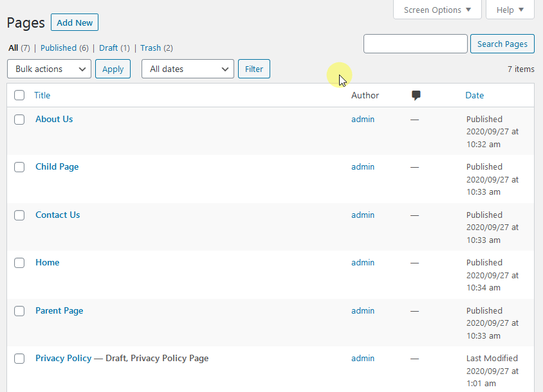
Task: Click the Add New page button
Action: (74, 22)
